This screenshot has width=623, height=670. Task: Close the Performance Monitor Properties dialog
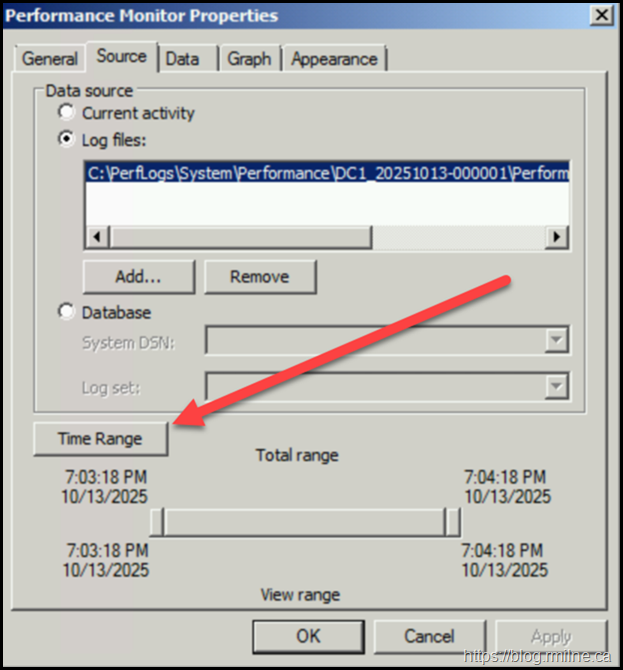coord(601,15)
